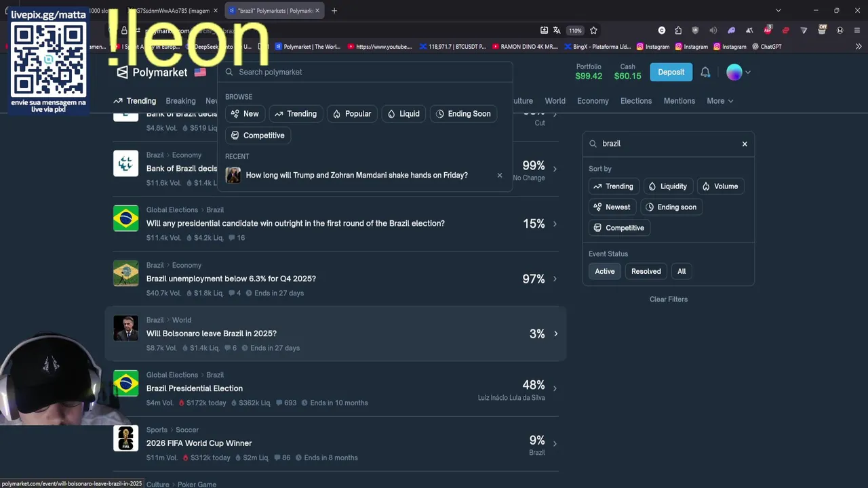Click the Deposit button
The width and height of the screenshot is (868, 488).
coord(671,72)
